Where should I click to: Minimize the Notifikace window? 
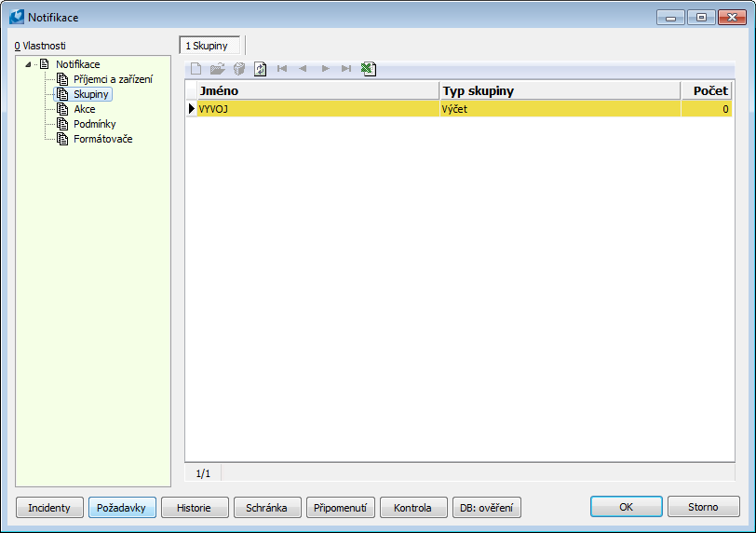[670, 18]
